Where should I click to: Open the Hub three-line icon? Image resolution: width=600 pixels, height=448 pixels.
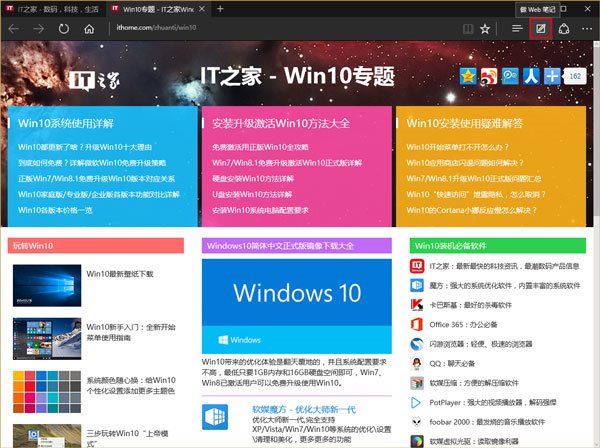[x=517, y=29]
